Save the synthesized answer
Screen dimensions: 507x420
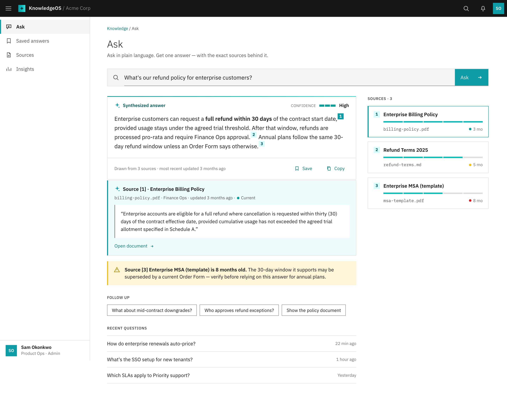click(303, 168)
